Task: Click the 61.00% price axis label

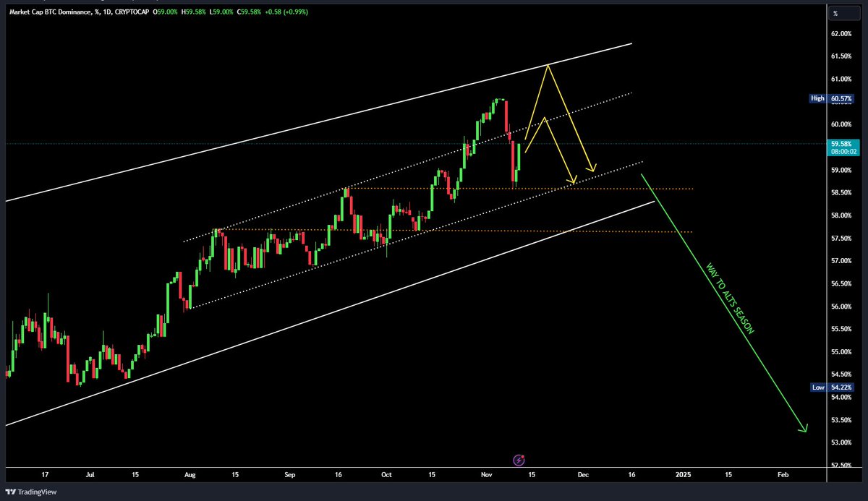Action: point(842,79)
